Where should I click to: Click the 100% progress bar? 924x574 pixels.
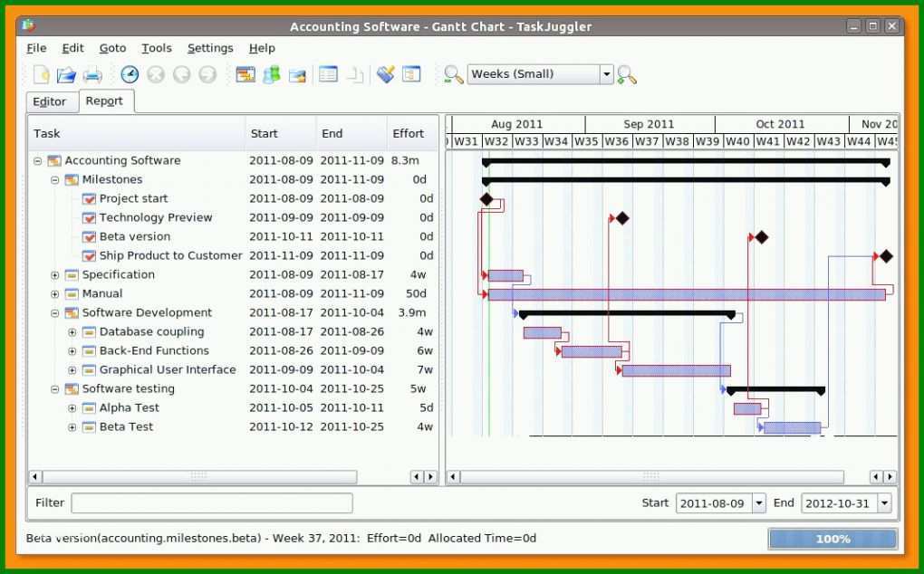(833, 539)
